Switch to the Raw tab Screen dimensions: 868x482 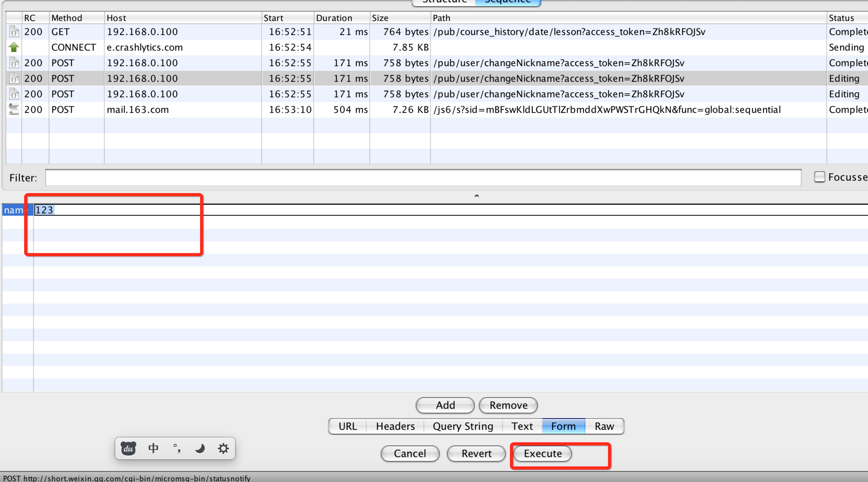(604, 426)
